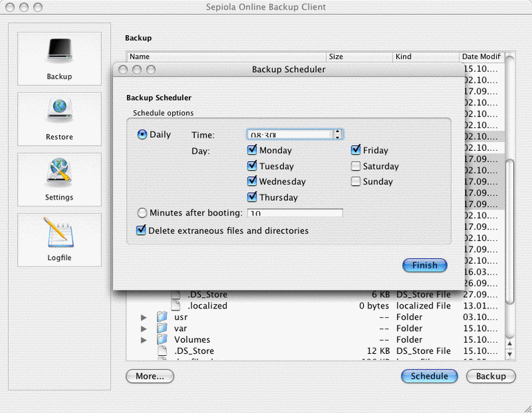The image size is (532, 413).
Task: Click the usr folder icon
Action: pos(162,317)
